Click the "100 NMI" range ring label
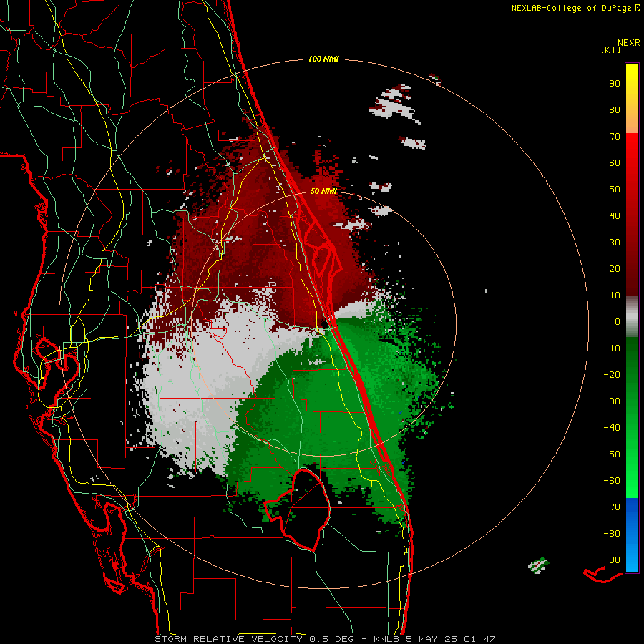 click(323, 59)
